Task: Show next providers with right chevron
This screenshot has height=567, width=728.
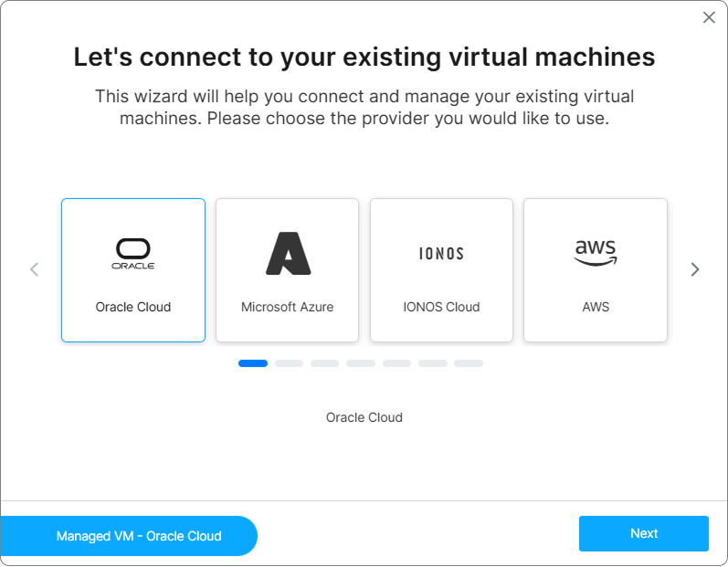Action: 695,269
